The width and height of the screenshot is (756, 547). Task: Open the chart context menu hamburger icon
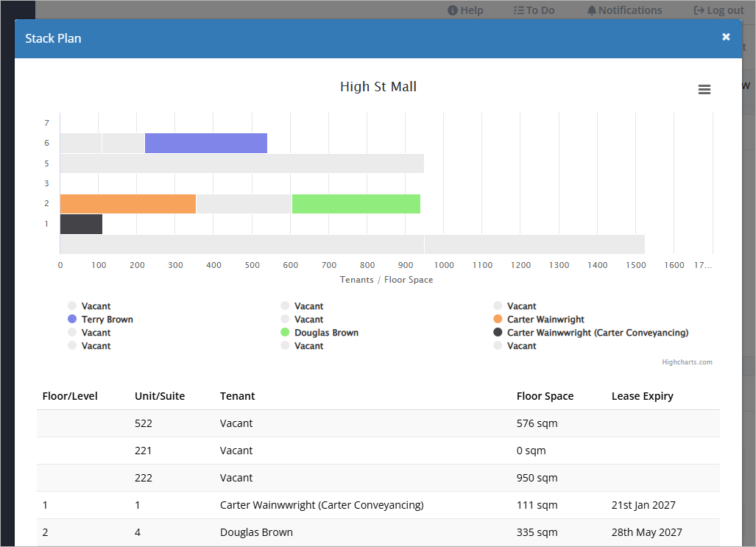pyautogui.click(x=704, y=89)
